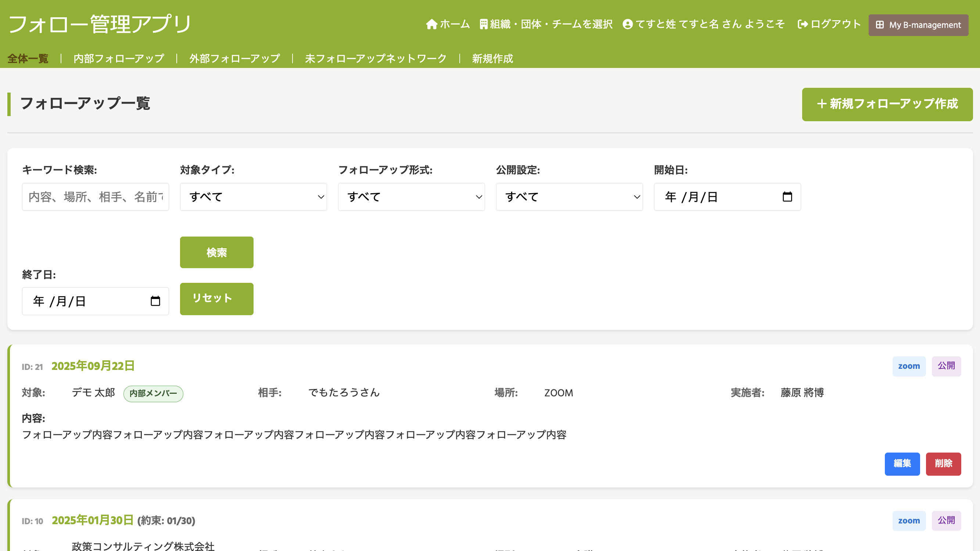
Task: Click the building icon beside 組織・団体・チームを選択
Action: point(484,24)
